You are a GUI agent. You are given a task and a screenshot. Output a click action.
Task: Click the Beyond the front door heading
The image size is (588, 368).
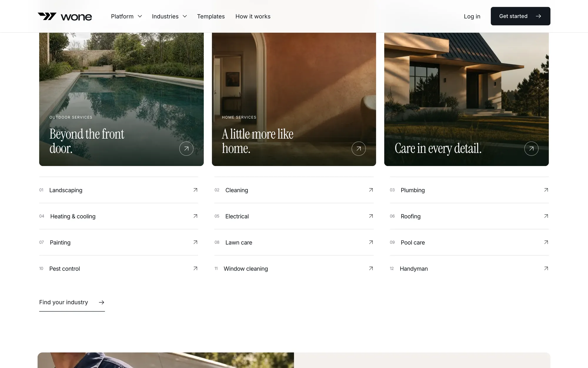tap(87, 141)
